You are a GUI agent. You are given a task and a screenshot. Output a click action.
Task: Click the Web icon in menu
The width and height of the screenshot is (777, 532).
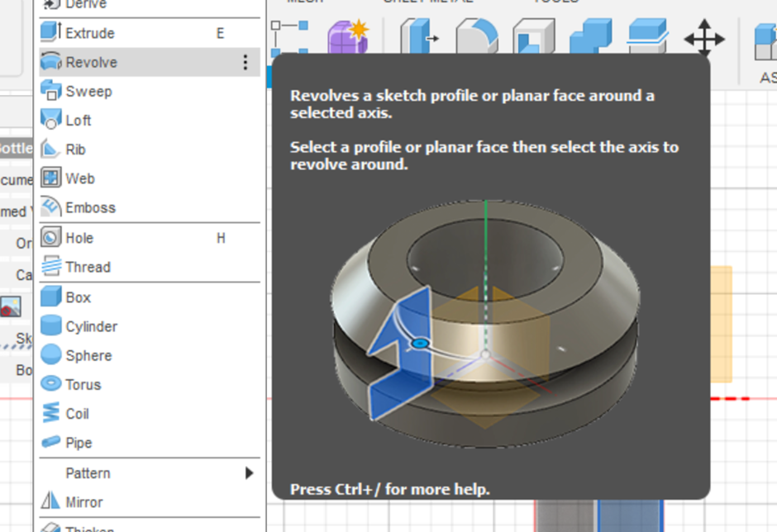tap(50, 178)
